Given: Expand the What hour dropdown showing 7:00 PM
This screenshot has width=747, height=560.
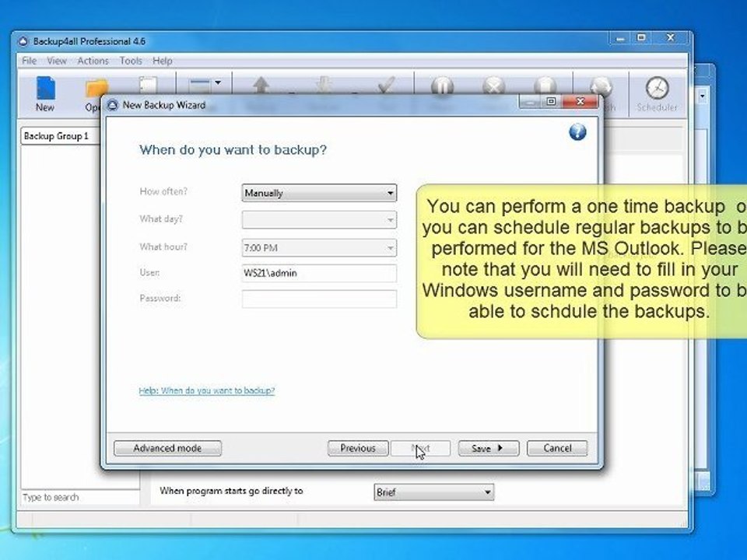Looking at the screenshot, I should [319, 247].
